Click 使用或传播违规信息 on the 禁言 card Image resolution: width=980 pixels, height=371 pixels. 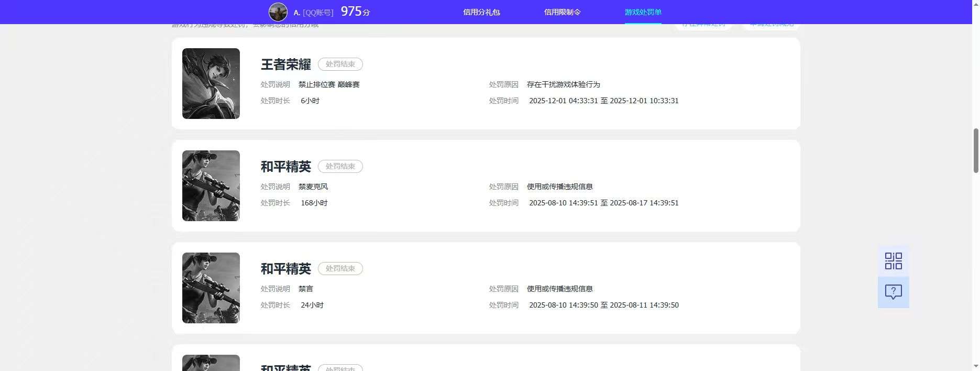560,289
